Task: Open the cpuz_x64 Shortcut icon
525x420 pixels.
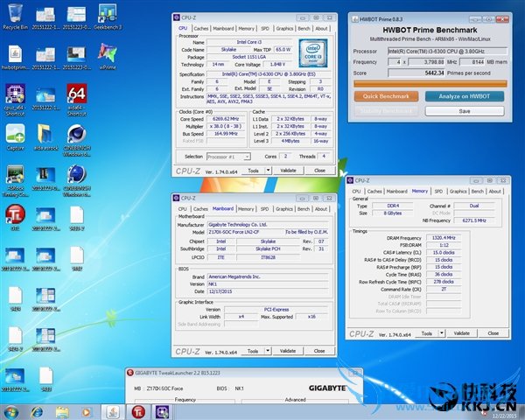Action: point(15,100)
